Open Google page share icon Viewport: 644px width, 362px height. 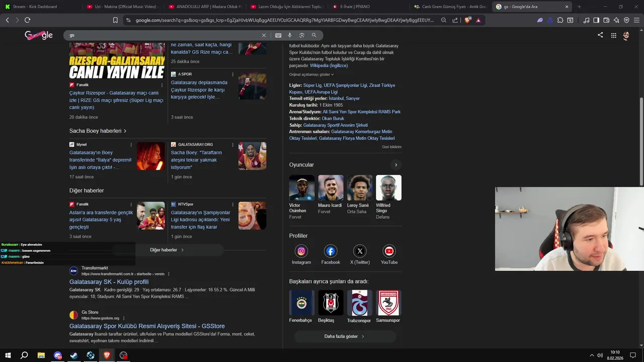coord(600,35)
